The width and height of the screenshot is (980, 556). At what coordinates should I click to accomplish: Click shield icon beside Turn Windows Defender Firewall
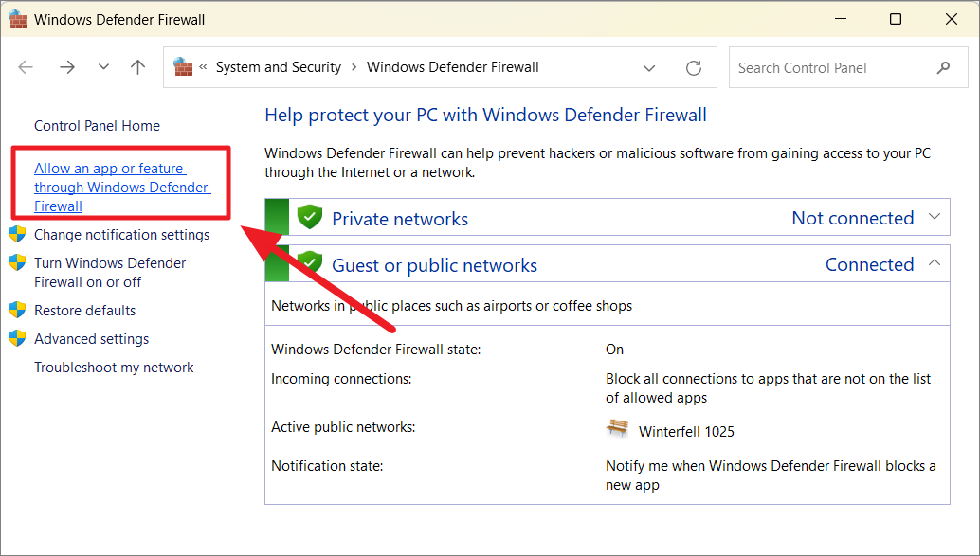pyautogui.click(x=17, y=262)
